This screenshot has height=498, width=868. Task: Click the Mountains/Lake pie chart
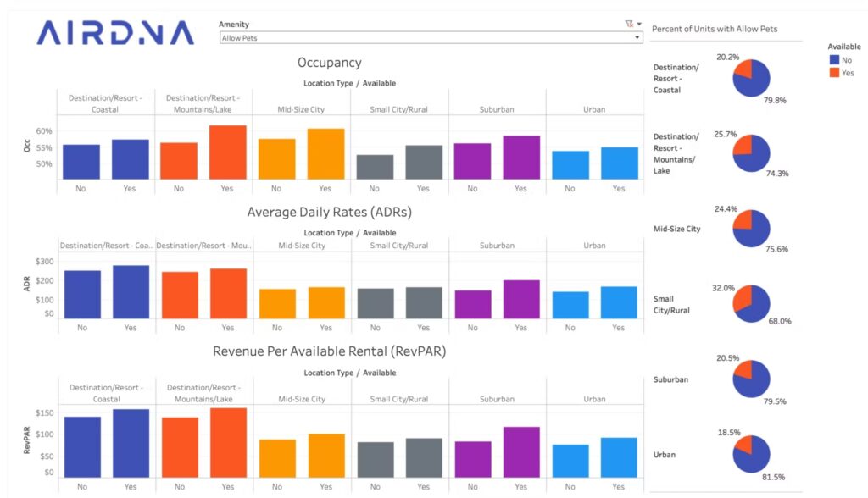click(751, 153)
